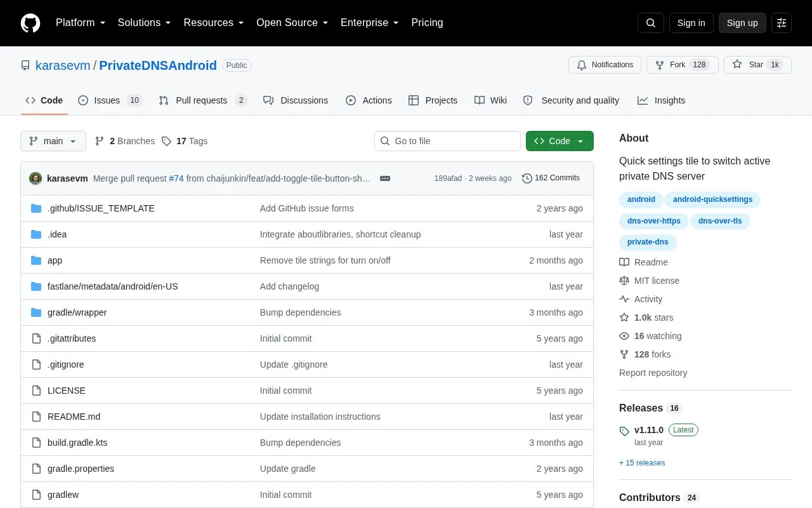Click the tag icon next to 17 Tags
Image resolution: width=812 pixels, height=508 pixels.
pos(166,141)
